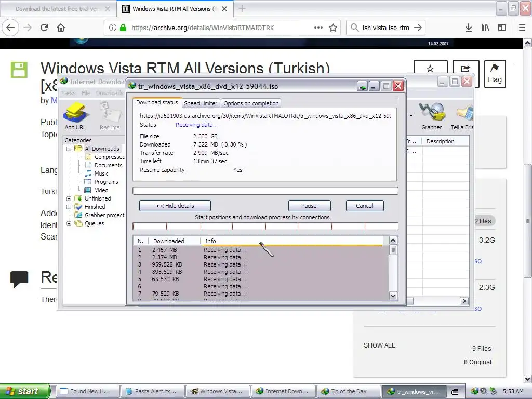
Task: Expand the Finished category
Action: (x=69, y=207)
